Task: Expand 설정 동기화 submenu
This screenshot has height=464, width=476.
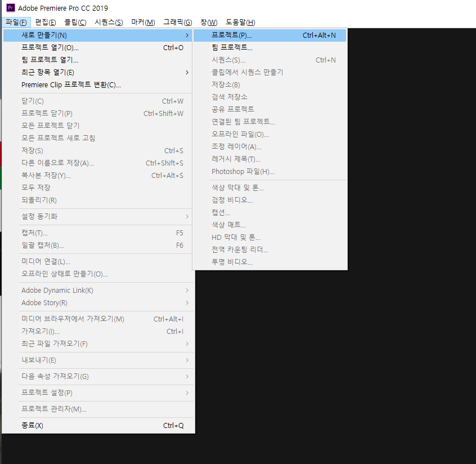Action: click(x=97, y=217)
